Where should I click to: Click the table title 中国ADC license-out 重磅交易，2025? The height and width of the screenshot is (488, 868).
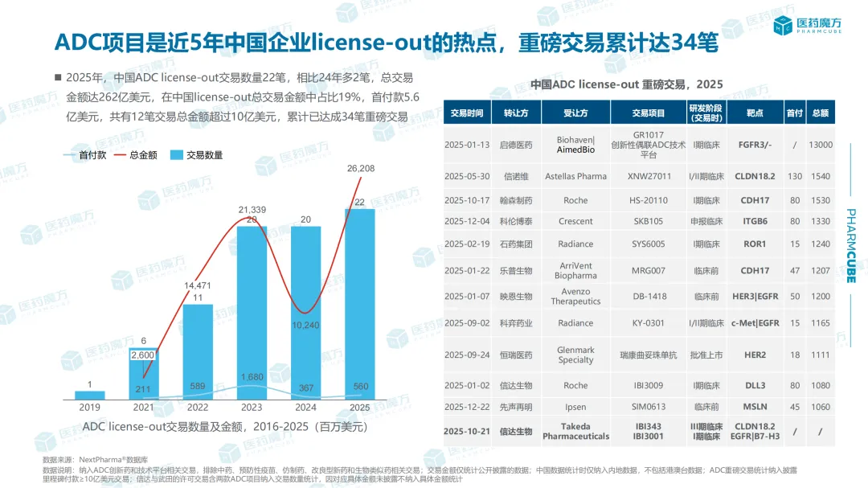coord(627,84)
